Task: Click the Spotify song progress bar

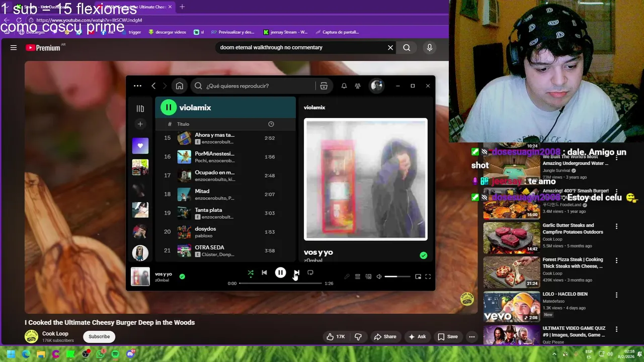Action: pos(280,284)
